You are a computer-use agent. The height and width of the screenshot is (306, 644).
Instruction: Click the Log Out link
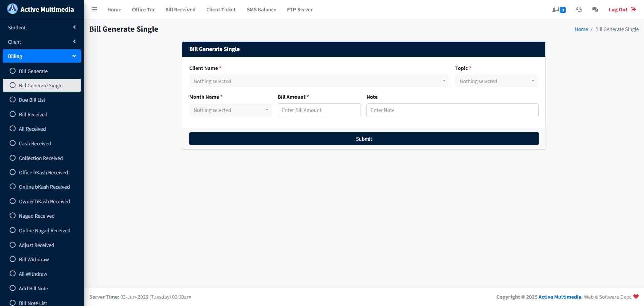pos(622,9)
